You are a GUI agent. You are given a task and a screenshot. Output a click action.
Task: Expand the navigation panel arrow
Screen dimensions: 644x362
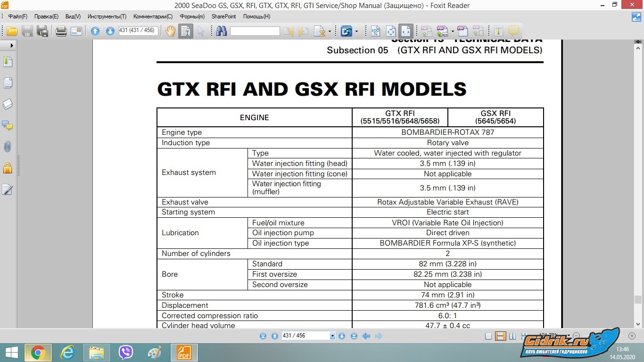12,45
